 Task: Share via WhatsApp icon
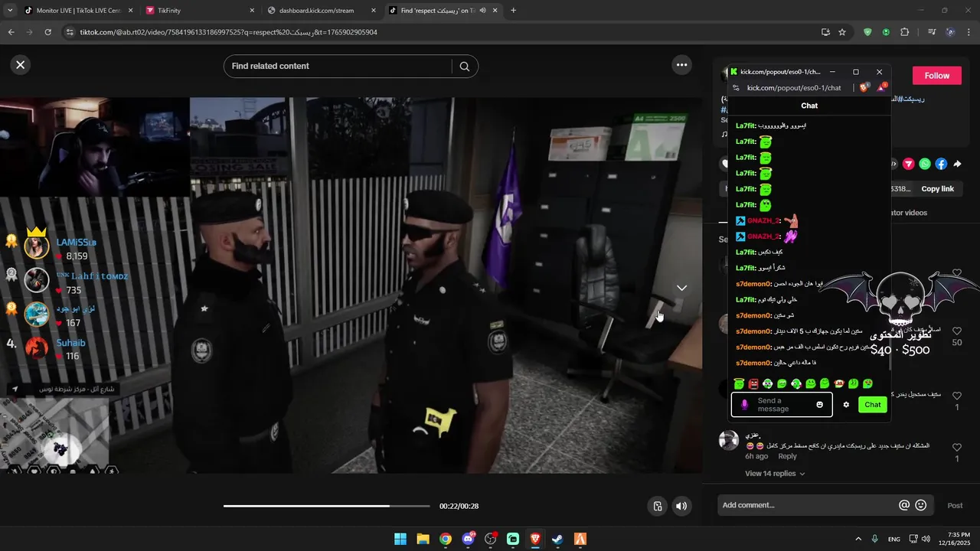tap(925, 164)
